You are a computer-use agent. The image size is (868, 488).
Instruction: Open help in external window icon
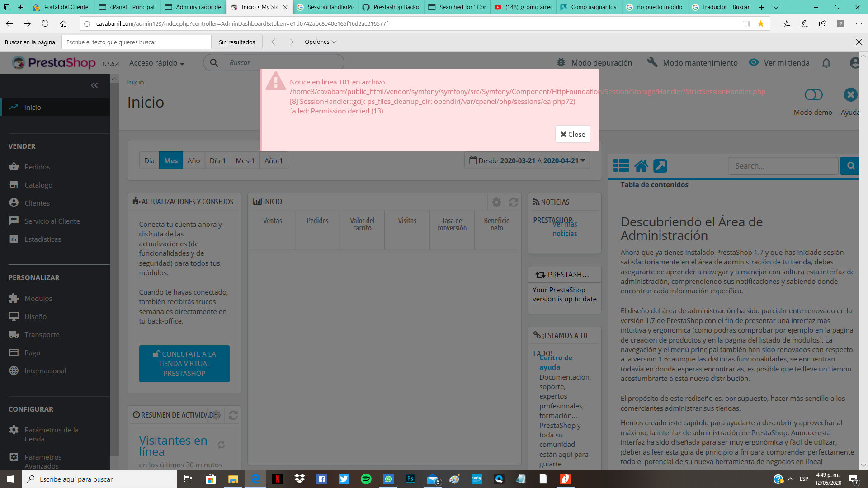(x=660, y=166)
